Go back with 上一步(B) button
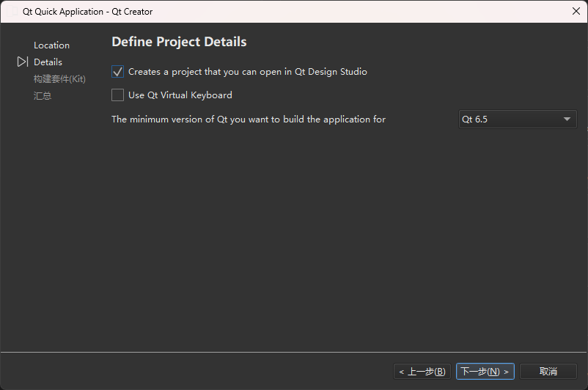 tap(422, 371)
